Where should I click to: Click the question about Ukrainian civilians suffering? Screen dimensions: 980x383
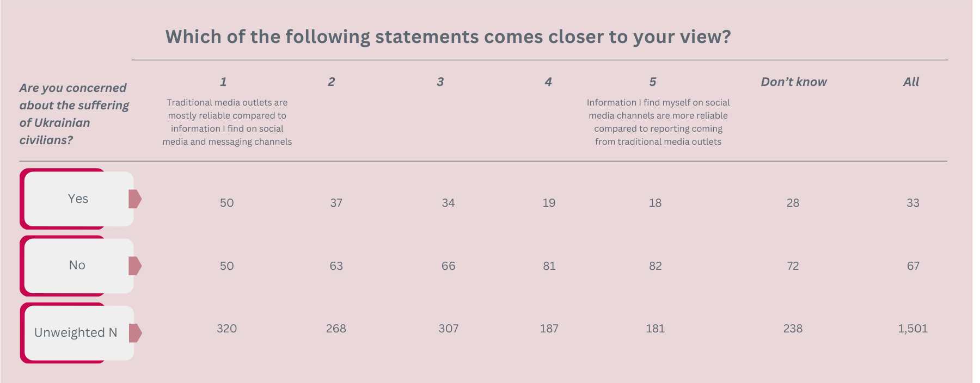pyautogui.click(x=74, y=114)
